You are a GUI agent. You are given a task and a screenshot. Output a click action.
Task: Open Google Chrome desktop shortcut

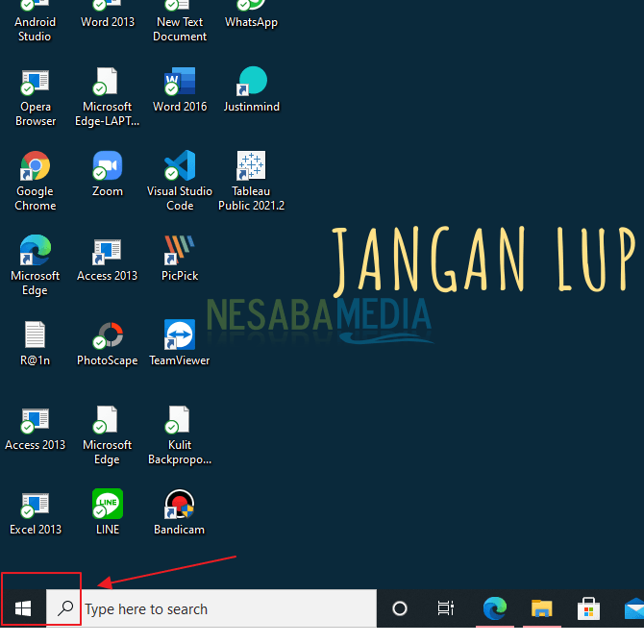click(36, 182)
